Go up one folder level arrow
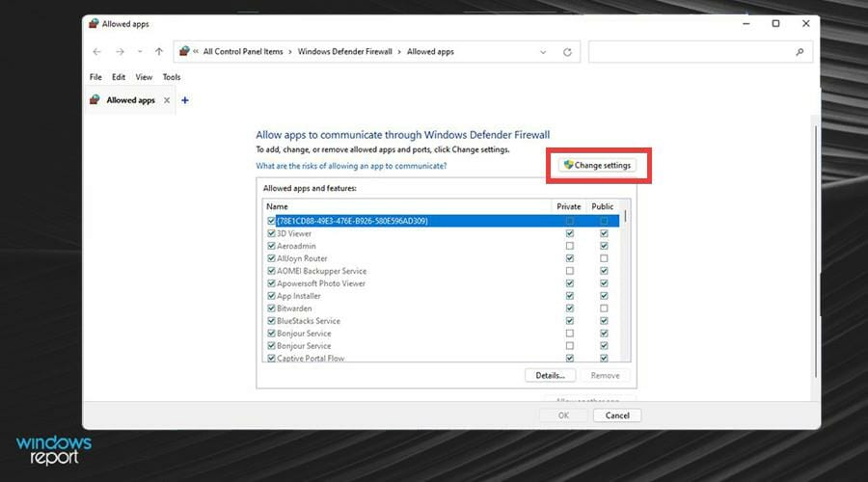 [x=159, y=52]
